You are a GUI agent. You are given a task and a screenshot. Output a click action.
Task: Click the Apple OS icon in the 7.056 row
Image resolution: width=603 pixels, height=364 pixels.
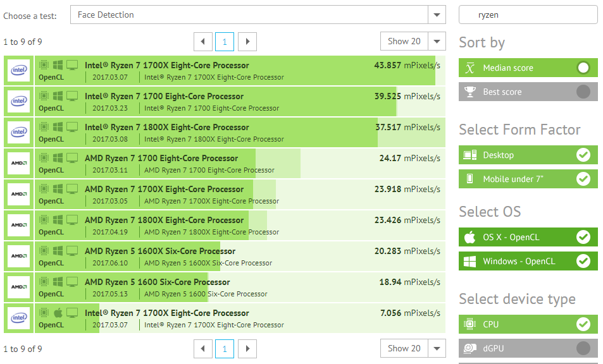[58, 313]
